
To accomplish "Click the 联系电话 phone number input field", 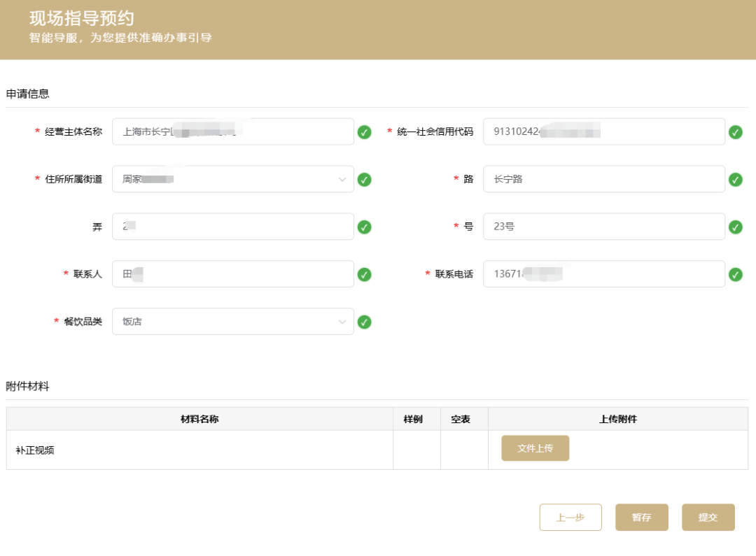I will click(603, 273).
